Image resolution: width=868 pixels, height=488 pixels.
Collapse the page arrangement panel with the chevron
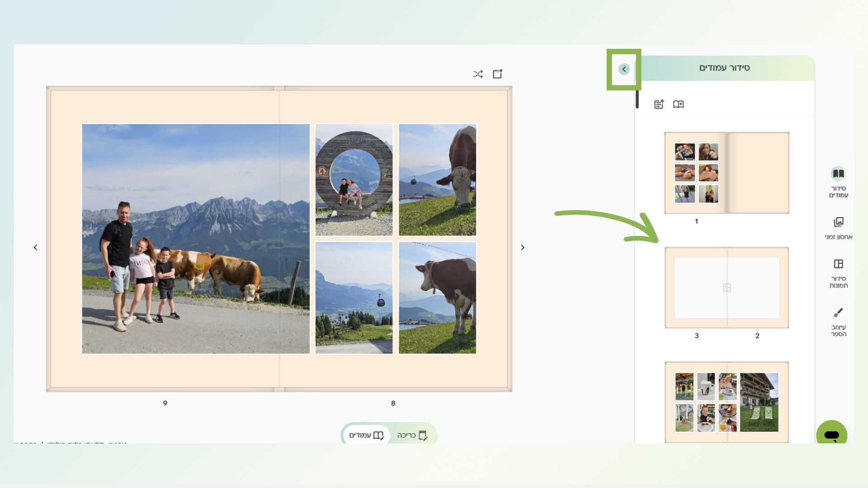click(624, 69)
